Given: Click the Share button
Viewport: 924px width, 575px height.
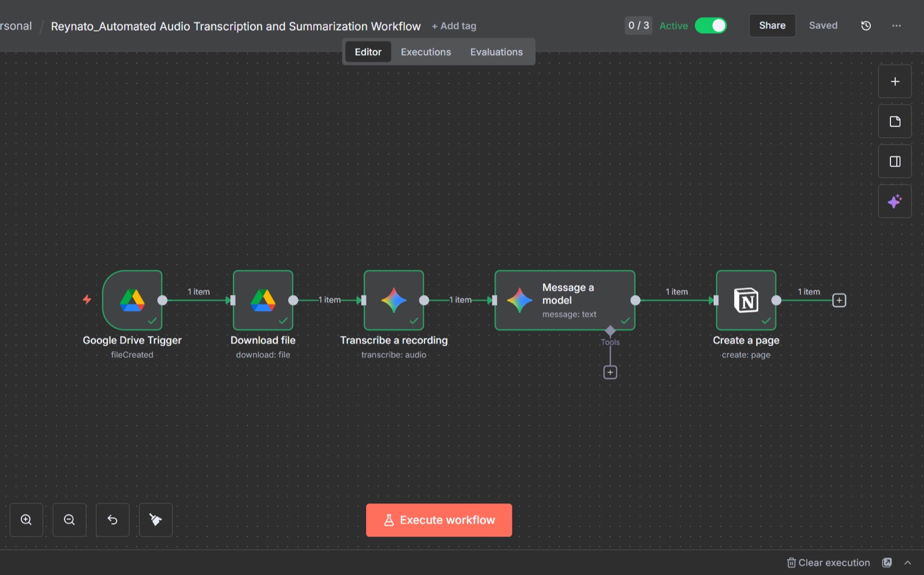Looking at the screenshot, I should (773, 25).
